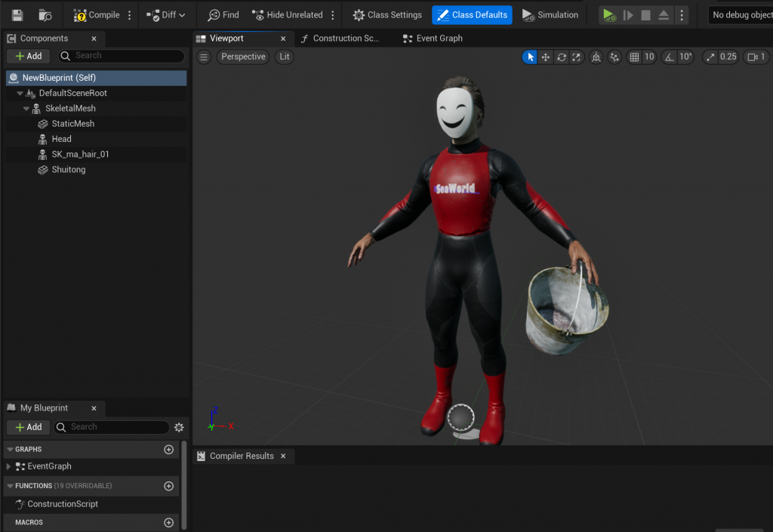The height and width of the screenshot is (532, 773).
Task: Toggle Class Defaults view
Action: tap(472, 15)
